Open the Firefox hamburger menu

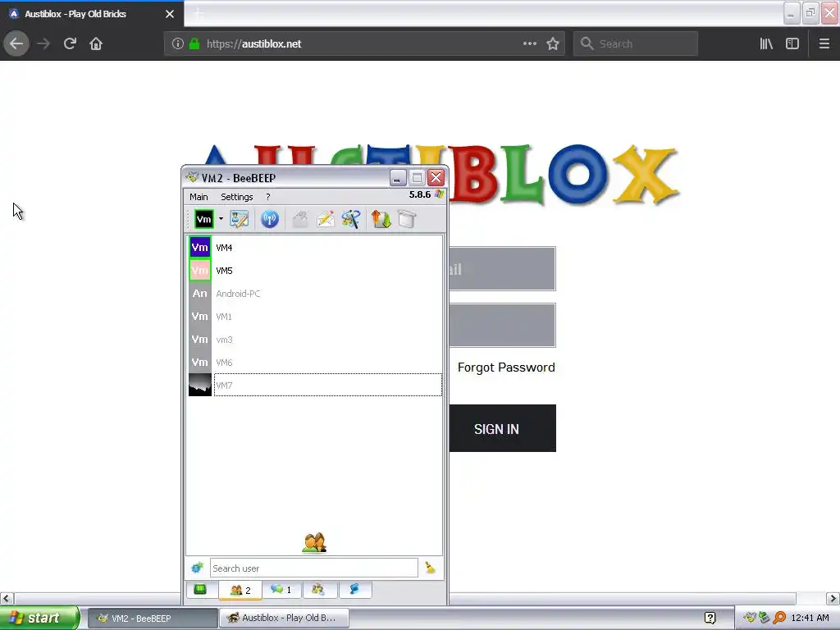click(x=824, y=44)
